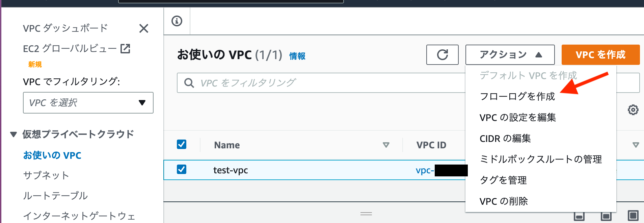Viewport: 644px width, 223px height.
Task: Sort by Name using the column arrow
Action: pos(386,145)
